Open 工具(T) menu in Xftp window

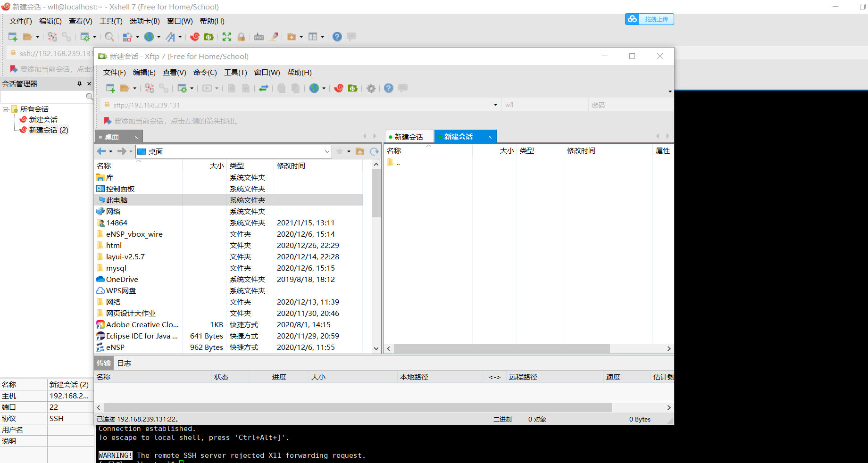click(235, 73)
